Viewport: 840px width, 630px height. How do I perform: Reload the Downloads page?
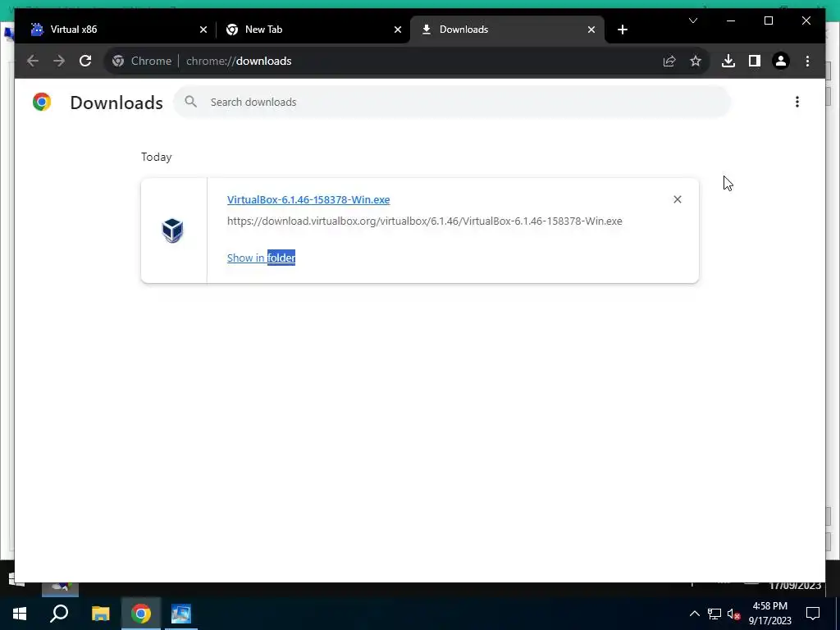pyautogui.click(x=85, y=61)
